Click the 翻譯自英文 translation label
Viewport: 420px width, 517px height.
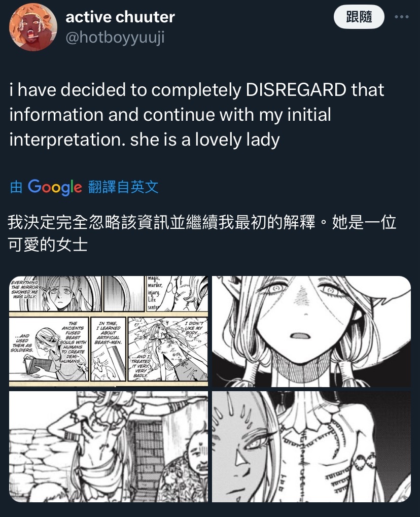tap(123, 187)
